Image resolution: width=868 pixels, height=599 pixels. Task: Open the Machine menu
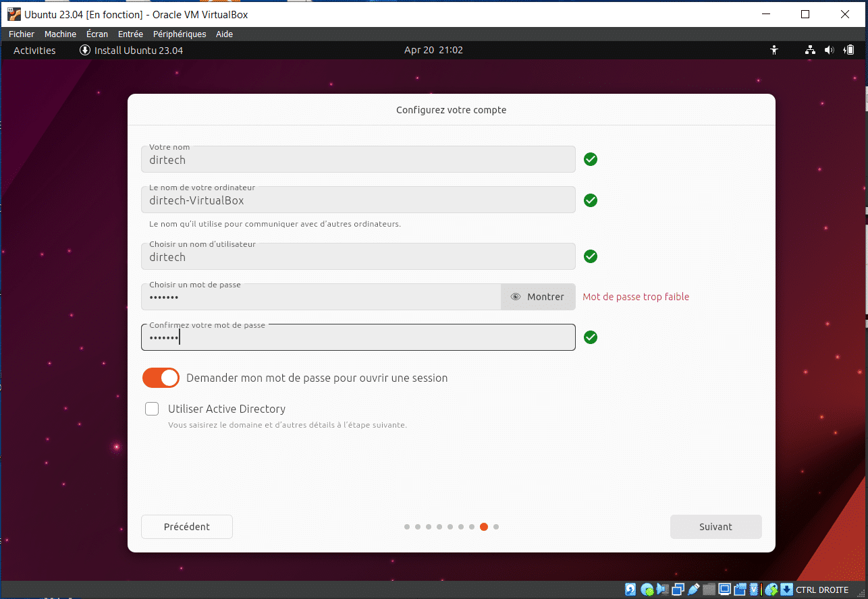coord(60,34)
